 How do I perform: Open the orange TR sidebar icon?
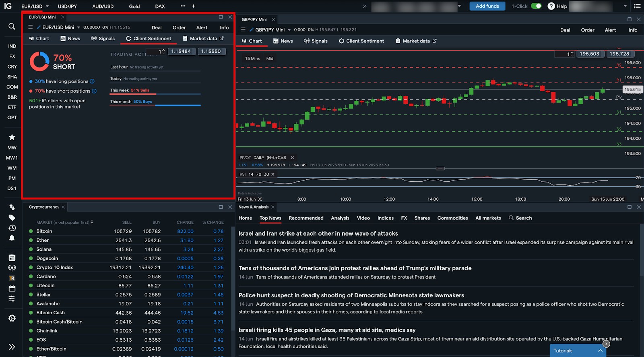click(12, 278)
